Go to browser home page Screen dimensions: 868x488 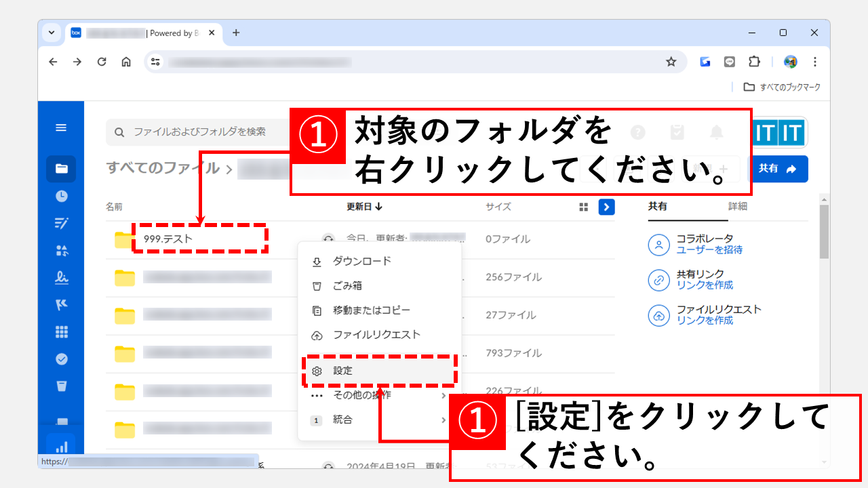pyautogui.click(x=126, y=62)
